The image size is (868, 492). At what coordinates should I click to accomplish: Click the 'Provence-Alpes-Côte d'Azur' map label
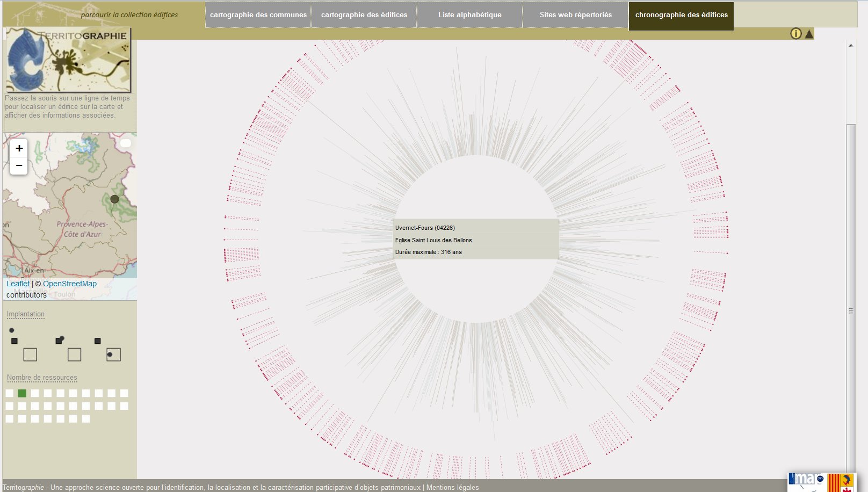(82, 229)
